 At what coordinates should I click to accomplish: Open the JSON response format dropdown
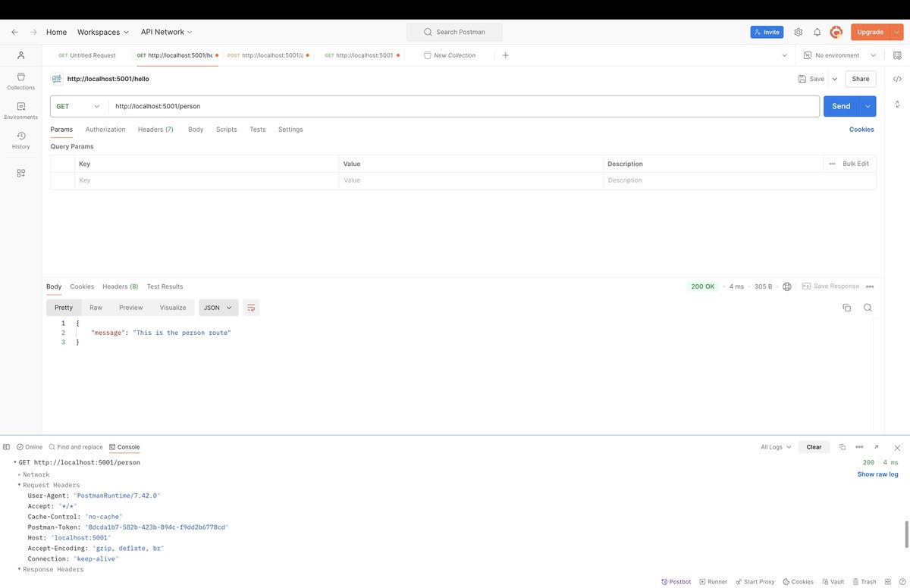point(218,308)
